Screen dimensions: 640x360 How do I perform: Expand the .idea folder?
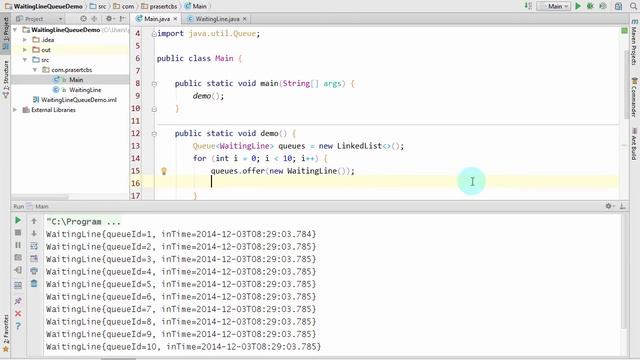pos(25,40)
